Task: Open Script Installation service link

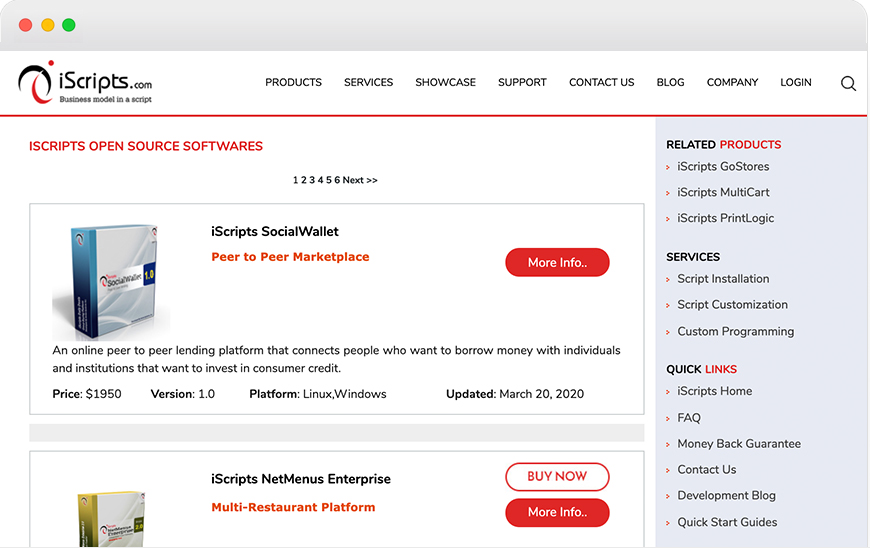Action: tap(723, 279)
